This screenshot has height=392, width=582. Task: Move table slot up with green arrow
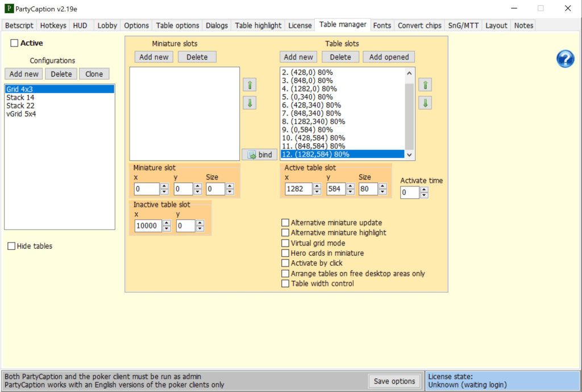pos(425,85)
